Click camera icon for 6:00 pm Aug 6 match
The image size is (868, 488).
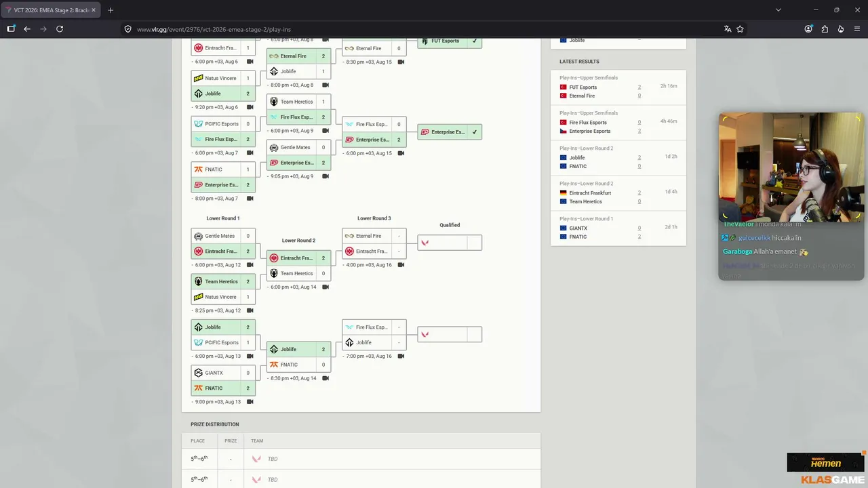[x=250, y=62]
